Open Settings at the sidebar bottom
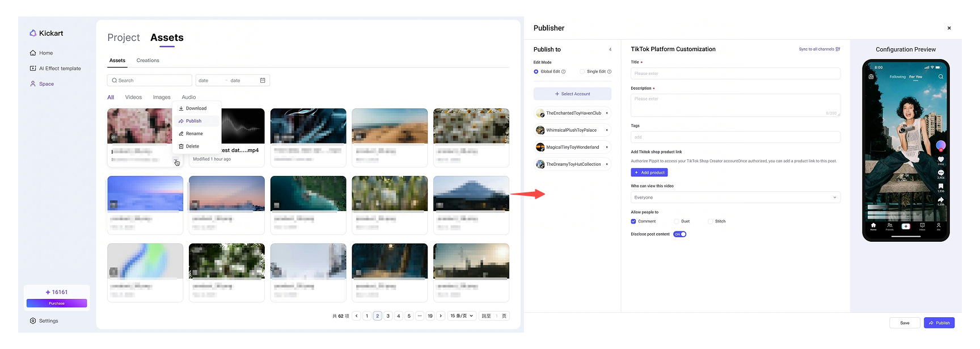Image resolution: width=980 pixels, height=349 pixels. click(x=44, y=321)
